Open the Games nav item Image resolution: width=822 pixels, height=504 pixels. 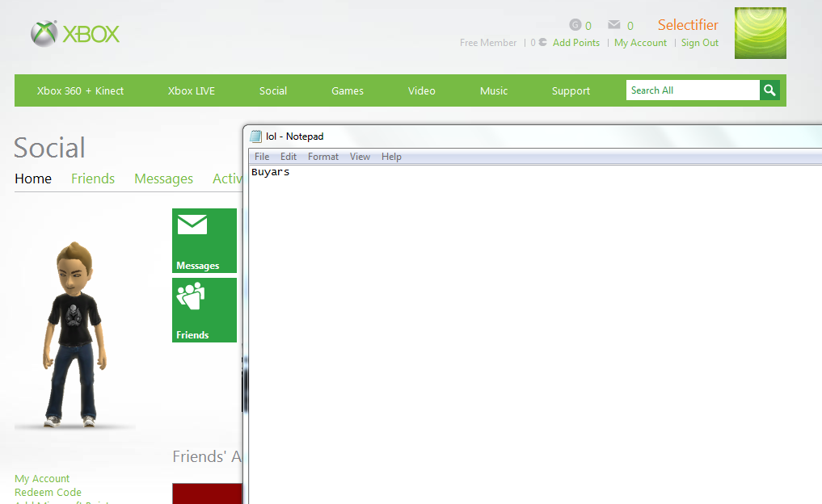click(347, 90)
